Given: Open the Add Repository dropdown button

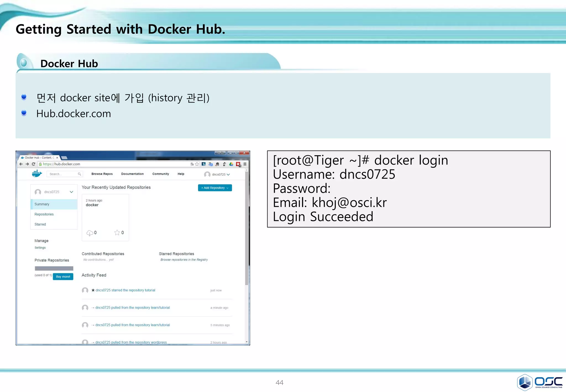Looking at the screenshot, I should coord(215,188).
